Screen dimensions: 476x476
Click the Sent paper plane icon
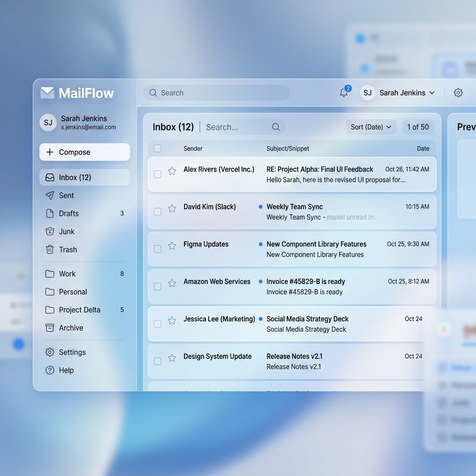(50, 195)
